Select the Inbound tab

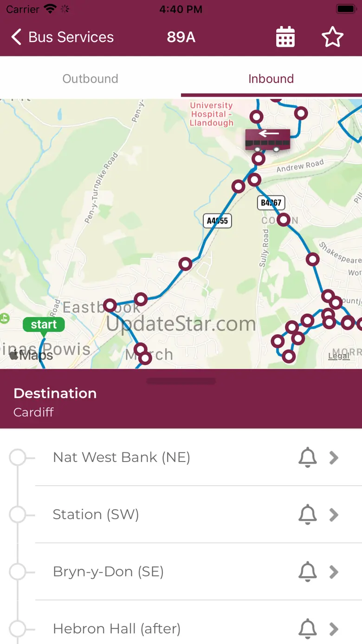(271, 79)
